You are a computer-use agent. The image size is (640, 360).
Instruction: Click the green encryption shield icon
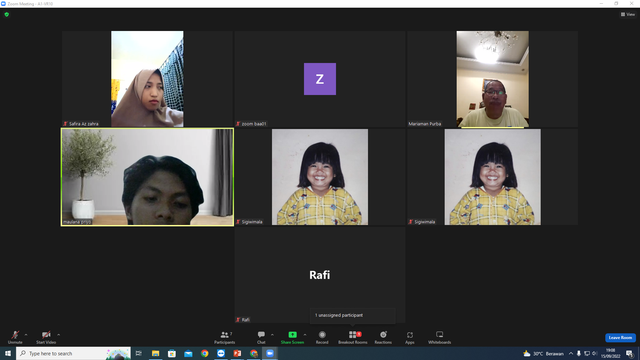[7, 14]
